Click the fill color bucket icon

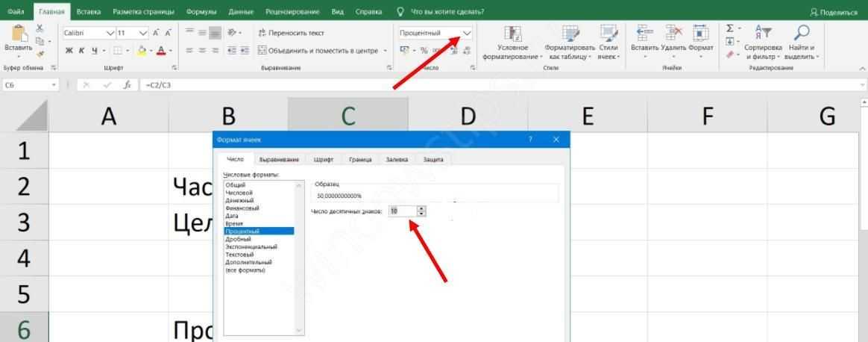[x=139, y=51]
